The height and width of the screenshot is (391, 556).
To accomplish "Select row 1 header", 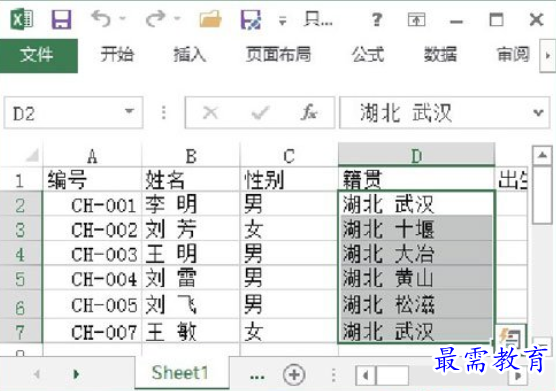I will pyautogui.click(x=20, y=180).
